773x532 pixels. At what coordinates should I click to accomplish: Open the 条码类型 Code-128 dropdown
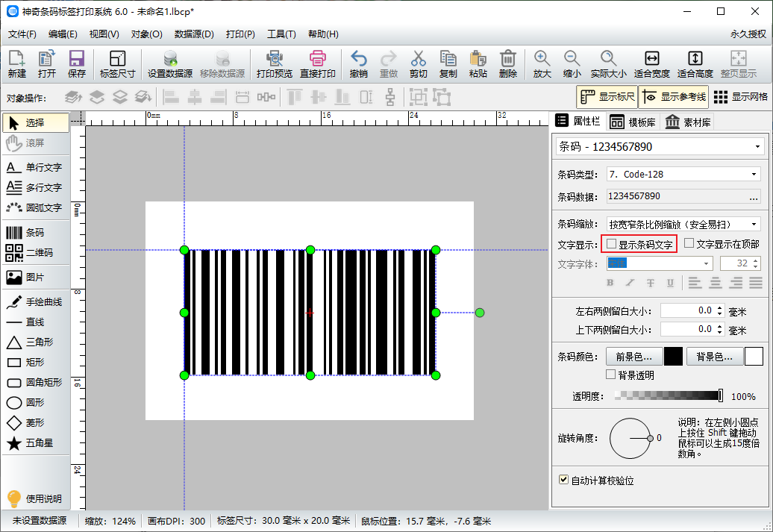[x=754, y=175]
